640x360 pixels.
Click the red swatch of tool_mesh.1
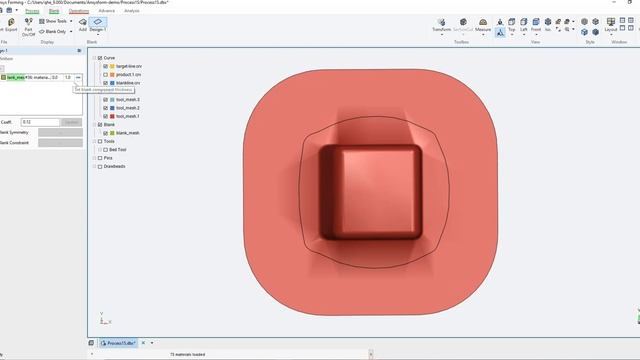tap(112, 116)
